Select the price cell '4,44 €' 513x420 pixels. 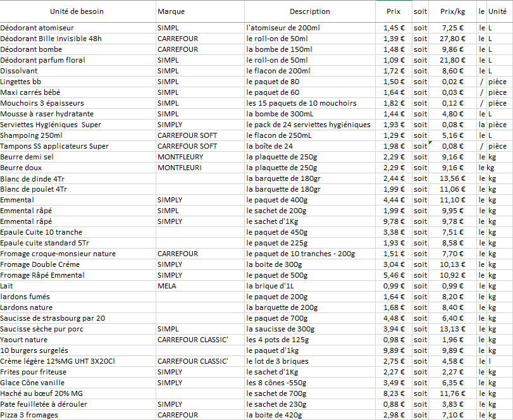393,200
